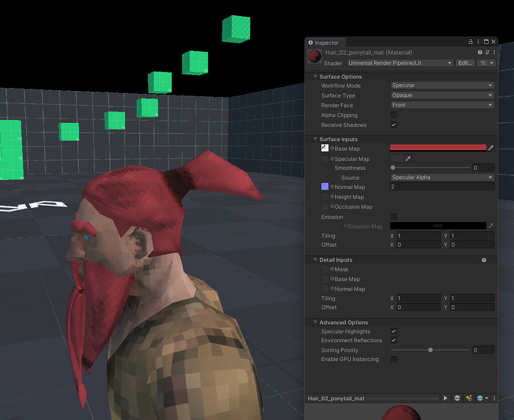Click the Tiling X input field
Screen dimensions: 514x420
[419, 236]
